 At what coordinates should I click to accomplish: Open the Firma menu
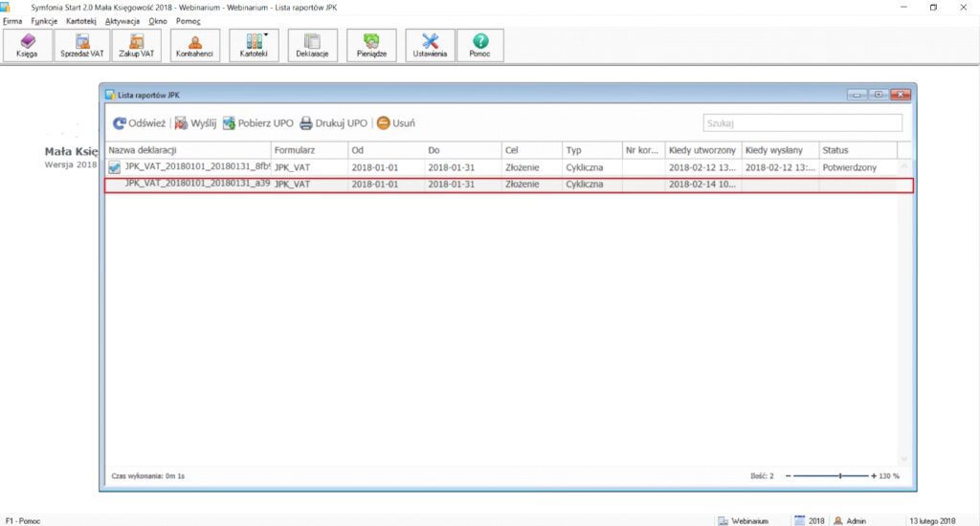(12, 20)
